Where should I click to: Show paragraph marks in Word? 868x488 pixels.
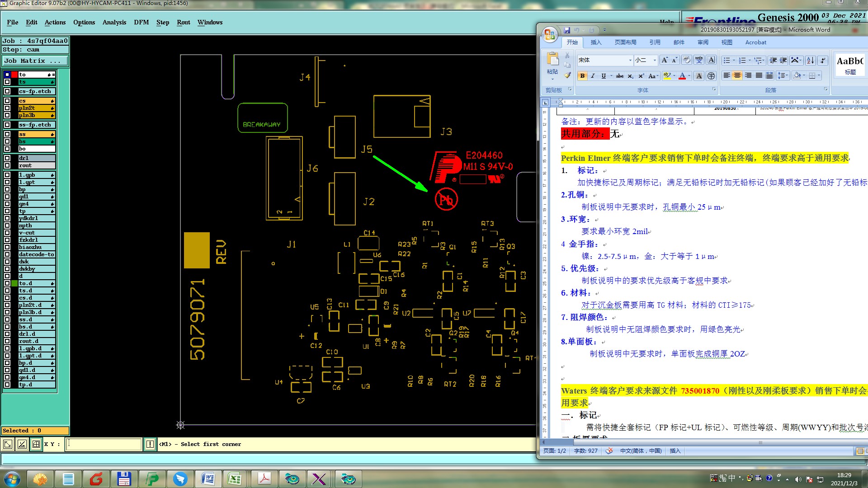pyautogui.click(x=823, y=60)
